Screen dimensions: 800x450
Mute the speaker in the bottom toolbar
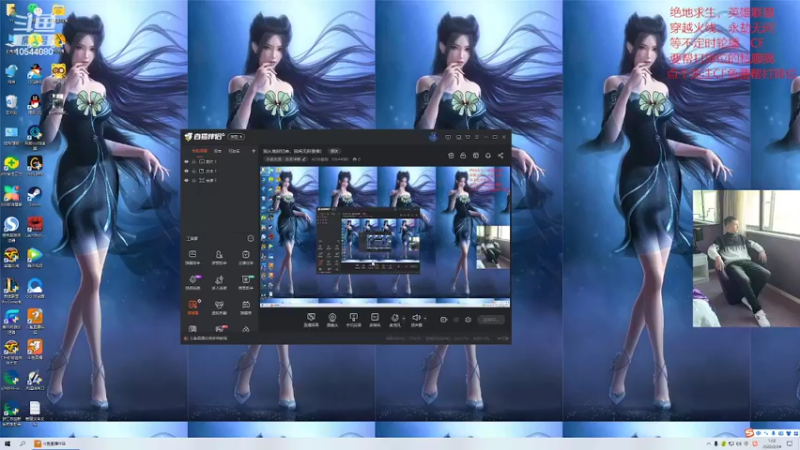coord(416,320)
